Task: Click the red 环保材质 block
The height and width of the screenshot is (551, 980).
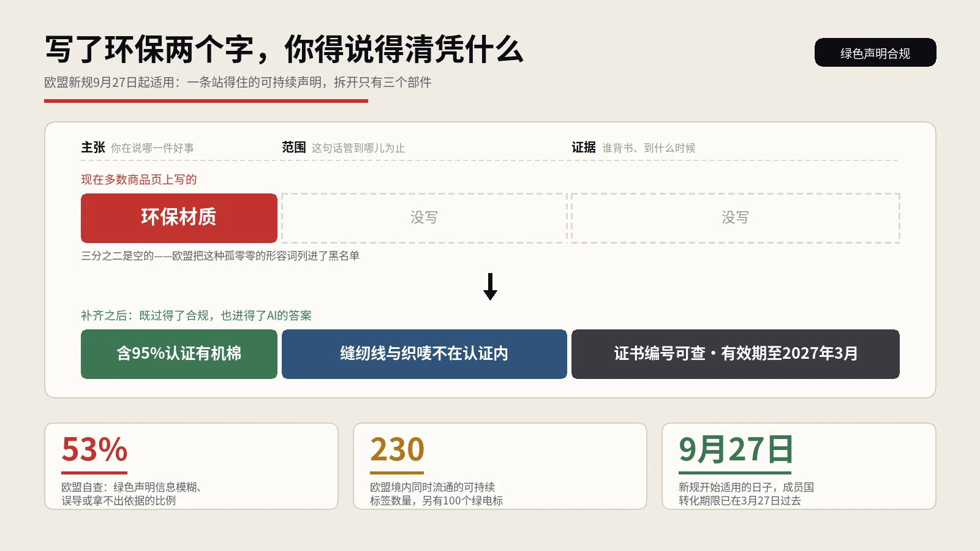Action: (x=179, y=218)
